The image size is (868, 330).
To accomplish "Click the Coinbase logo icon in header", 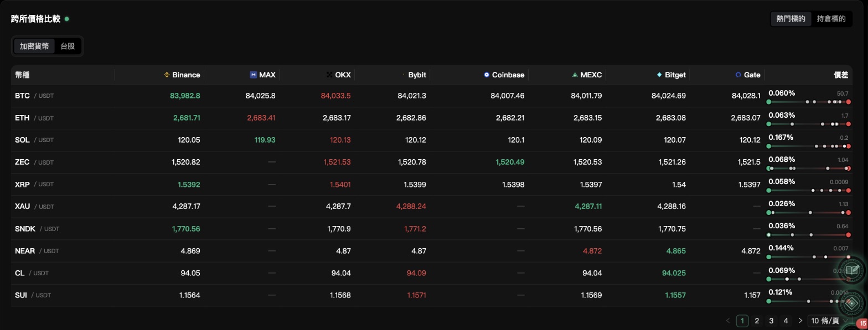I will (x=487, y=75).
